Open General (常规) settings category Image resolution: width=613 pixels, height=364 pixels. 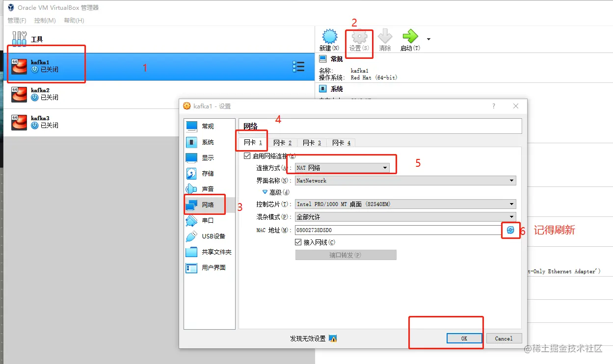(210, 126)
